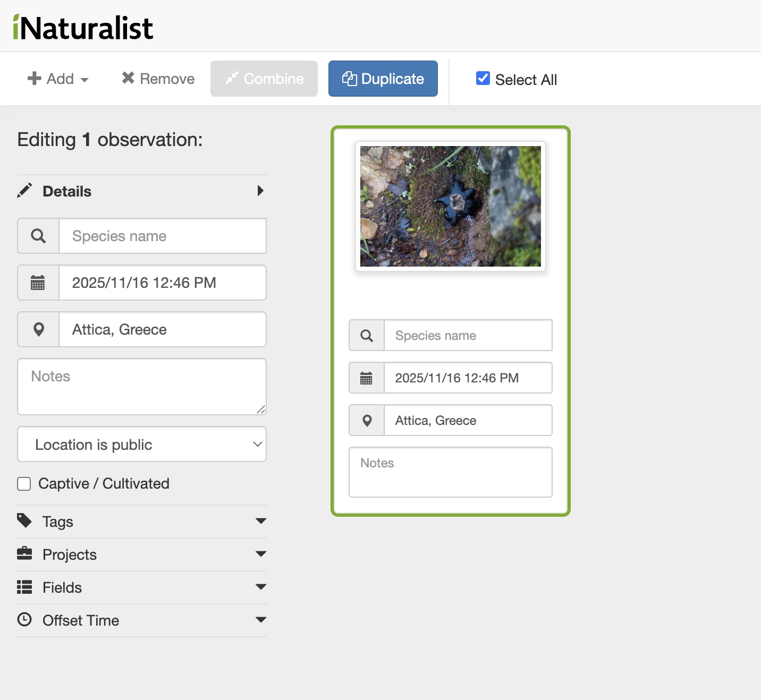Open the Add dropdown menu
The height and width of the screenshot is (700, 761).
[x=58, y=79]
